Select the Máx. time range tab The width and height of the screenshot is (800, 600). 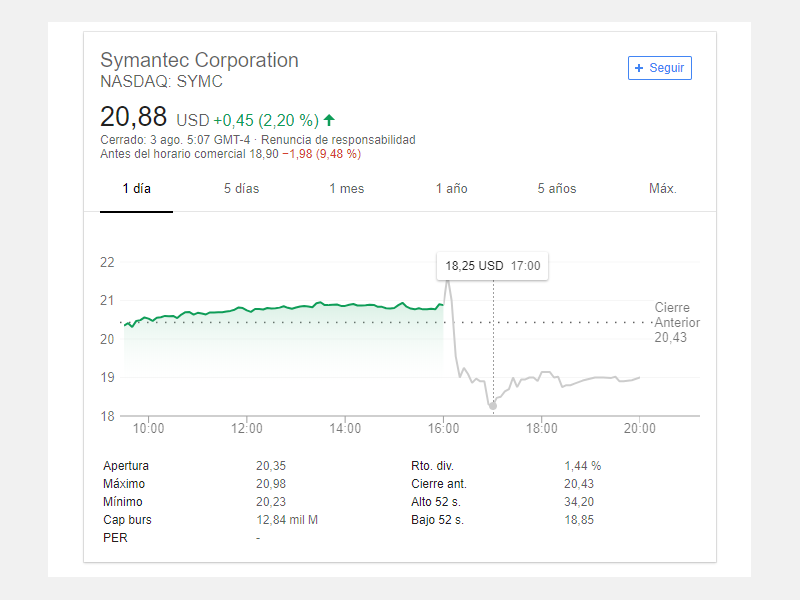(x=662, y=189)
